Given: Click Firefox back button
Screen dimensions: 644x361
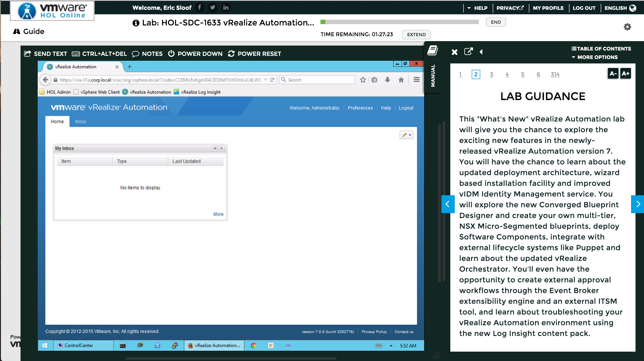Looking at the screenshot, I should click(x=45, y=80).
